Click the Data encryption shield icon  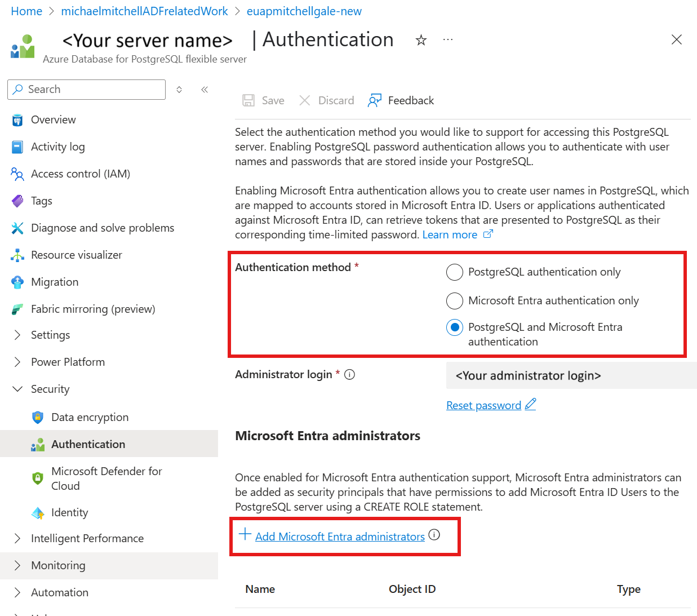point(38,417)
